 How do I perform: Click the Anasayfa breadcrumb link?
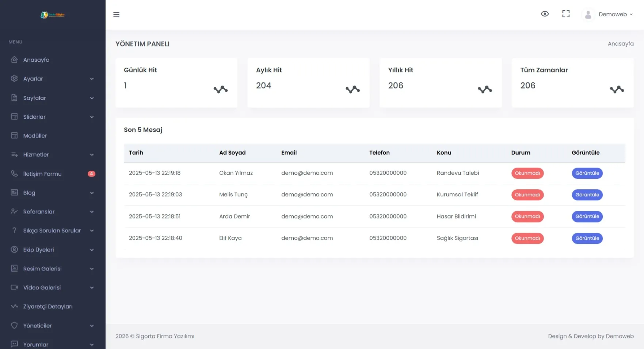620,43
